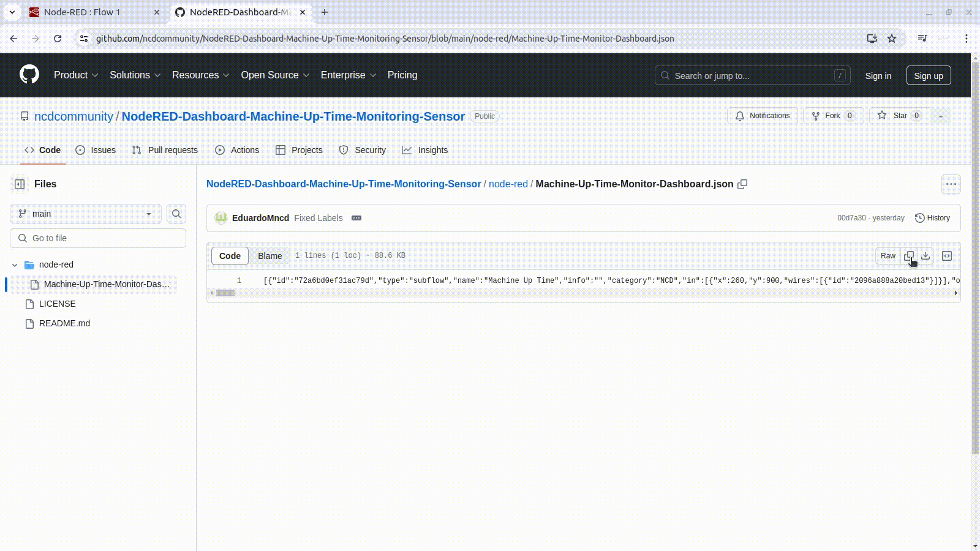Open ncdcommunity owner link
This screenshot has height=551, width=980.
click(x=73, y=116)
